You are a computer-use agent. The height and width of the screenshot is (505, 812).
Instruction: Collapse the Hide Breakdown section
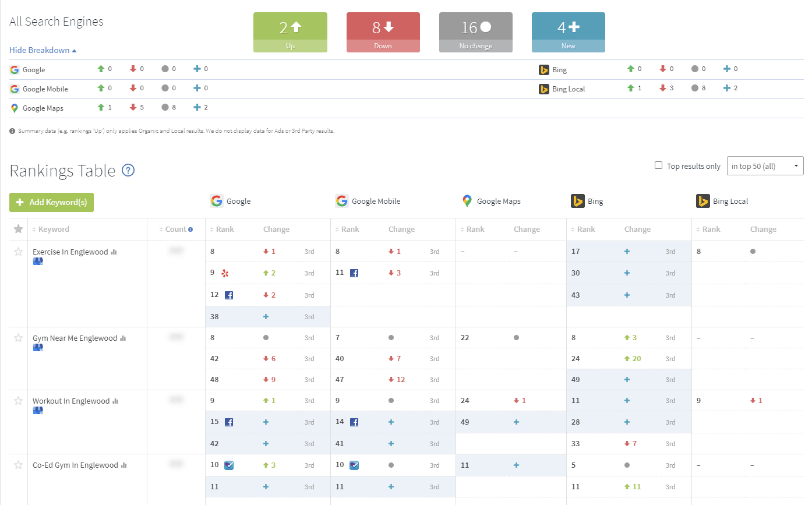(x=43, y=50)
